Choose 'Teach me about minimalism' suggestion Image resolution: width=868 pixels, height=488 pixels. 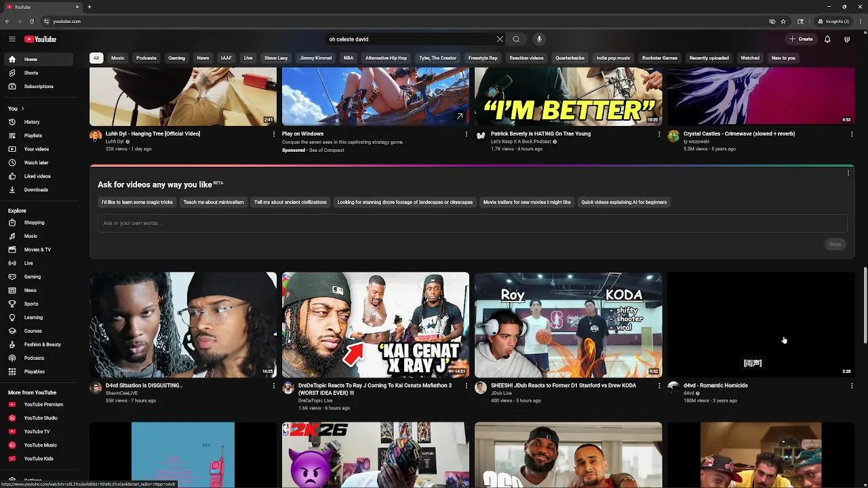[214, 202]
